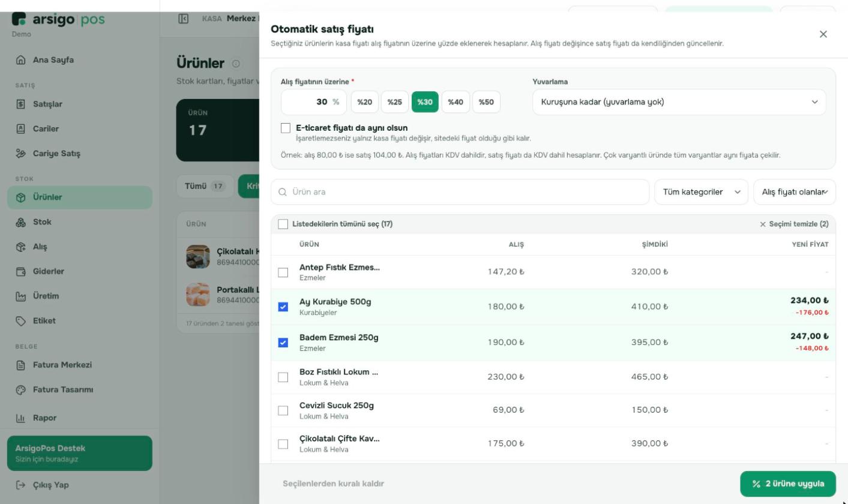Viewport: 848px width, 504px height.
Task: Uncheck Ay Kurabiye 500g row
Action: coord(283,307)
